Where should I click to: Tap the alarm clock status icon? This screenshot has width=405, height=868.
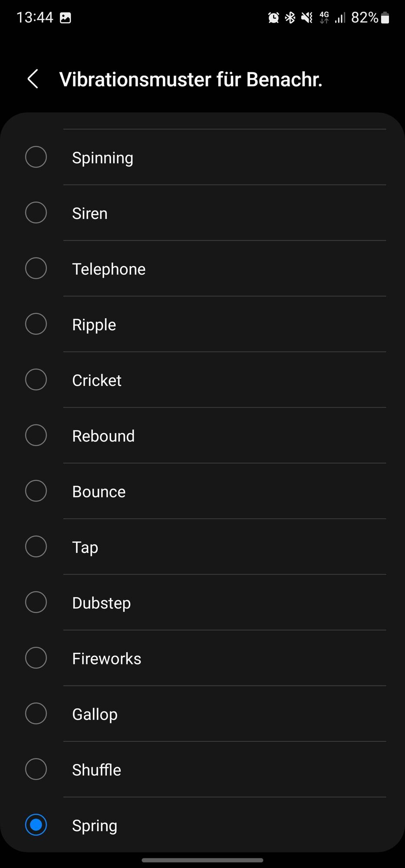click(x=273, y=18)
